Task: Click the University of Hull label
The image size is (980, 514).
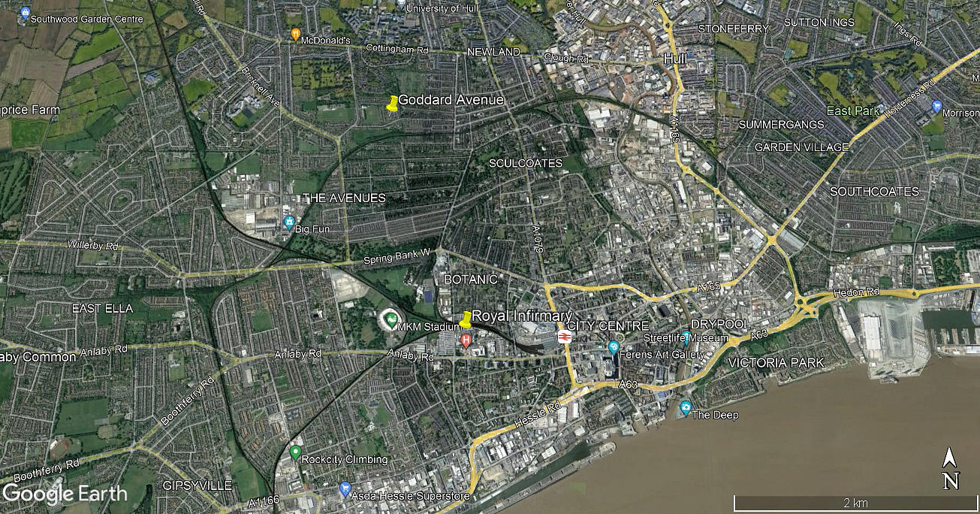Action: (444, 8)
